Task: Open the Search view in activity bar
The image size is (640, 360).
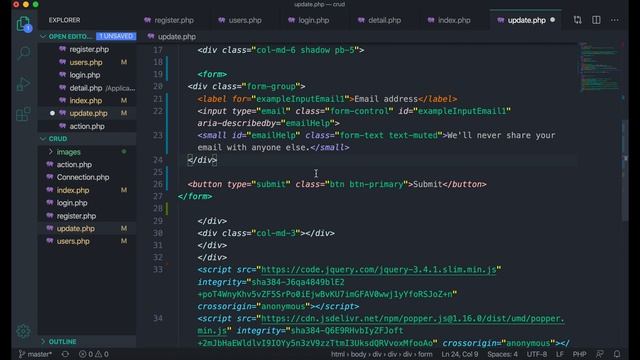Action: click(24, 53)
